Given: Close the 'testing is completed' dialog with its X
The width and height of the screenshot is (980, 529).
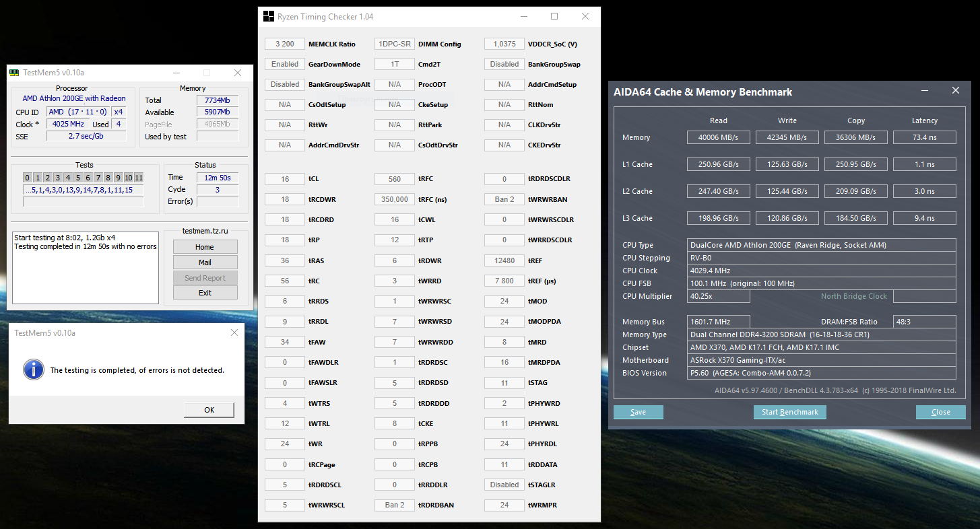Looking at the screenshot, I should click(234, 332).
